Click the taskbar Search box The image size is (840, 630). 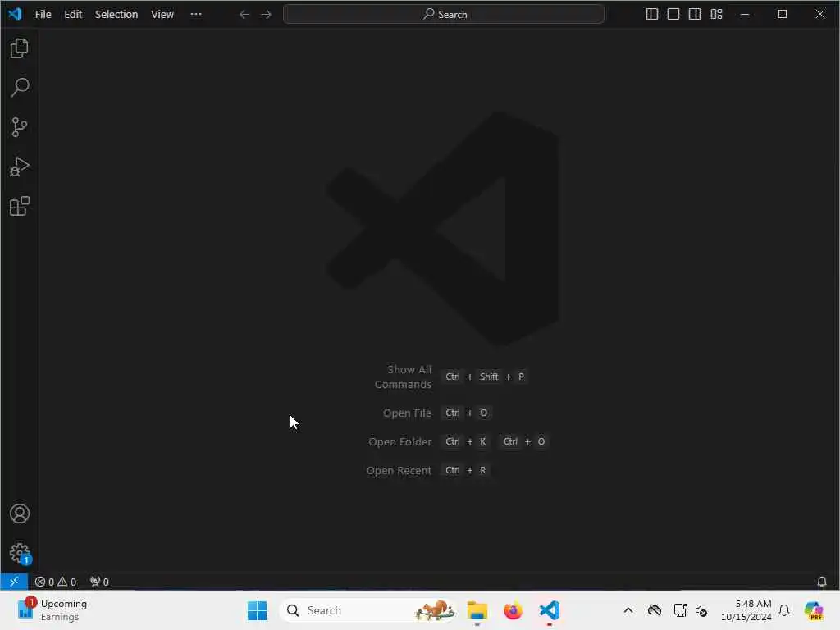pyautogui.click(x=368, y=610)
